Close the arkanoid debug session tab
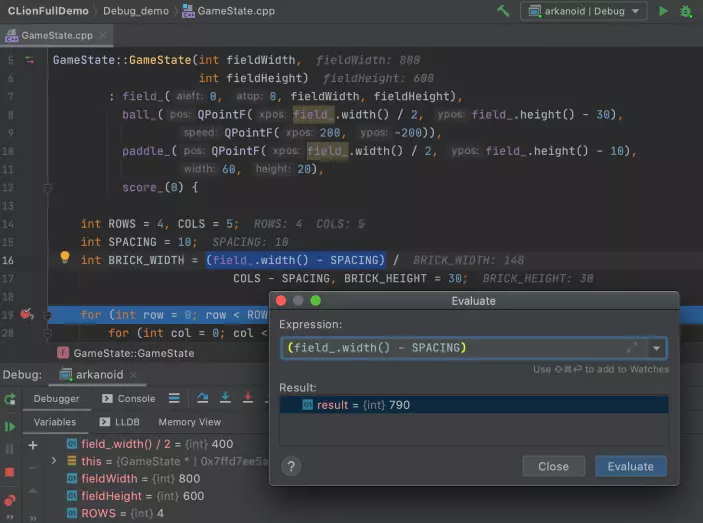 133,375
